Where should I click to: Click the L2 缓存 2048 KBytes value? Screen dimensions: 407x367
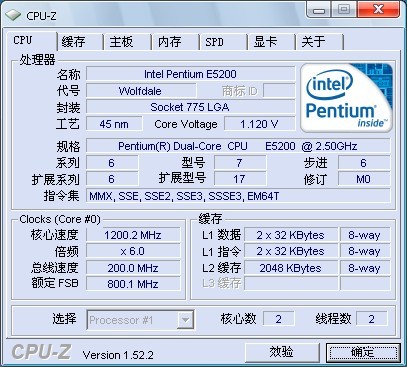291,268
